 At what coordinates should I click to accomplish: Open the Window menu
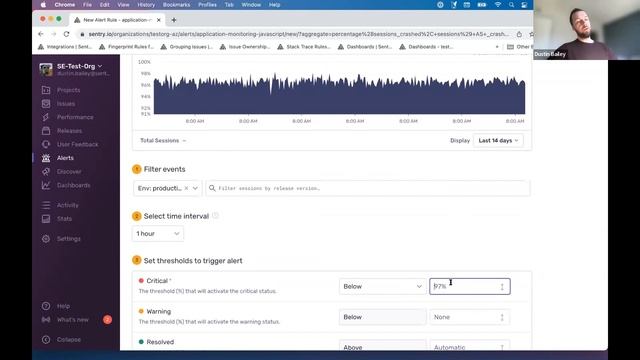click(251, 5)
